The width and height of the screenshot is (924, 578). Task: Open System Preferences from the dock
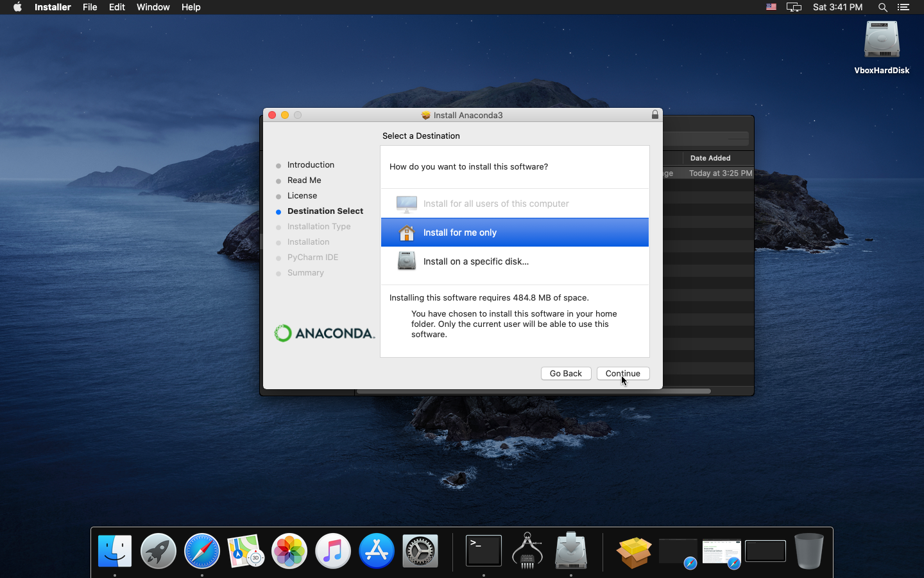[420, 551]
